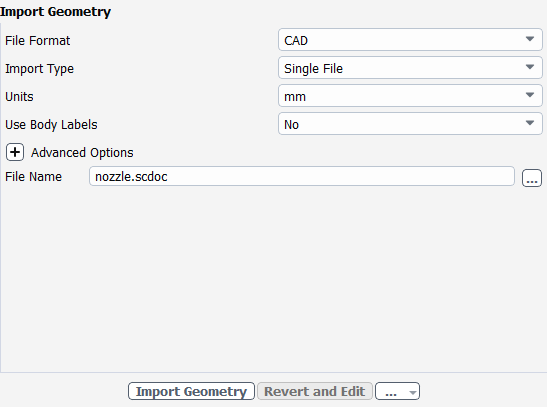The width and height of the screenshot is (547, 407).
Task: Click the Units label
Action: coord(19,97)
